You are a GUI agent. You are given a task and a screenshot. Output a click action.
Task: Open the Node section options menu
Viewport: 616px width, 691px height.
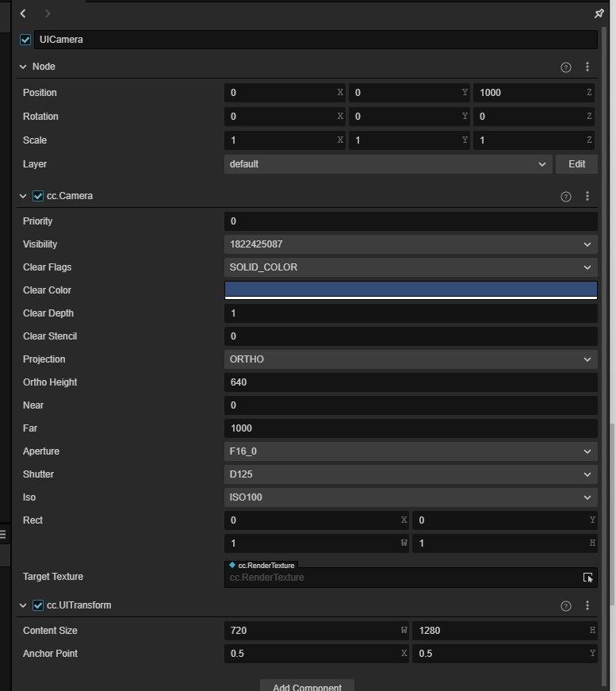point(587,67)
